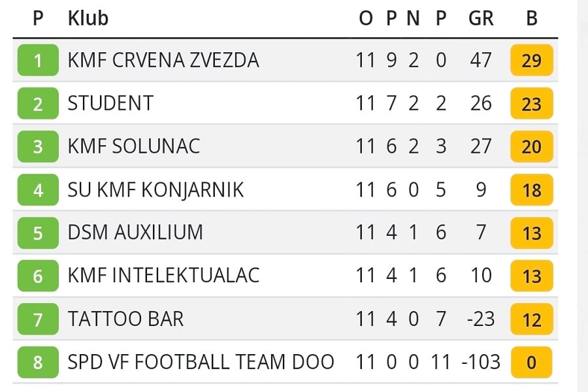Click the TATTOO BAR team name
This screenshot has height=392, width=588.
pyautogui.click(x=125, y=319)
